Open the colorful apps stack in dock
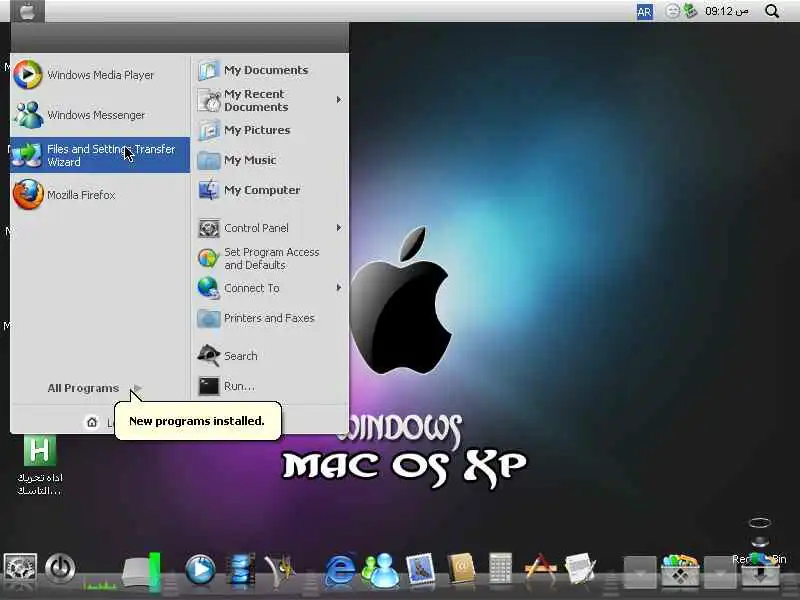This screenshot has height=600, width=800. [680, 569]
